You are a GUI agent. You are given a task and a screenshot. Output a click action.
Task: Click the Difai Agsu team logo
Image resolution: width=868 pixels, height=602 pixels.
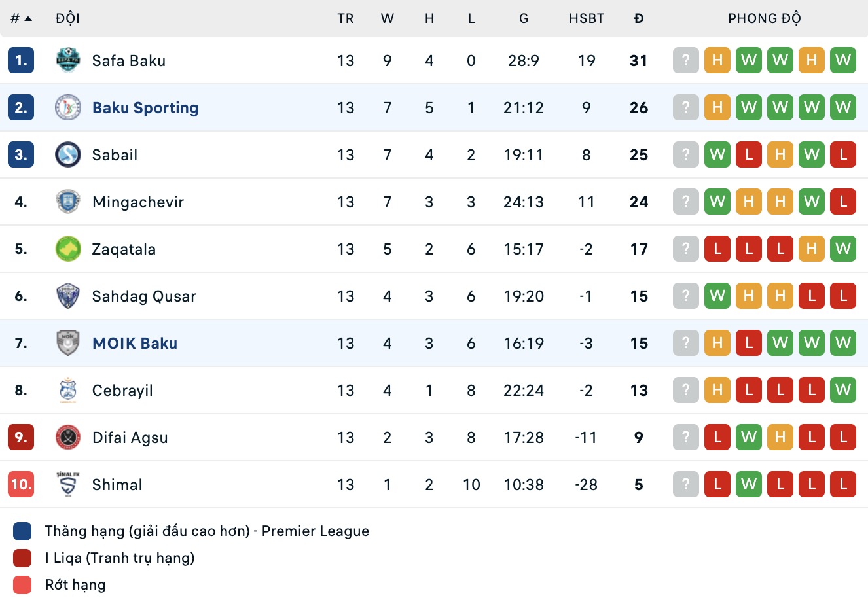click(x=68, y=438)
